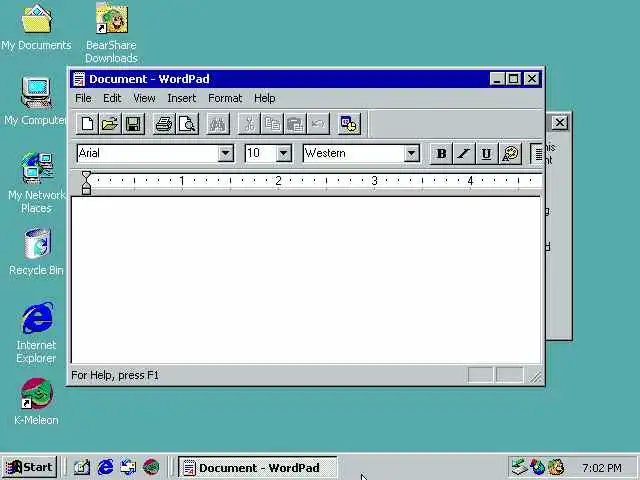Print using the printer toolbar icon

[x=164, y=124]
